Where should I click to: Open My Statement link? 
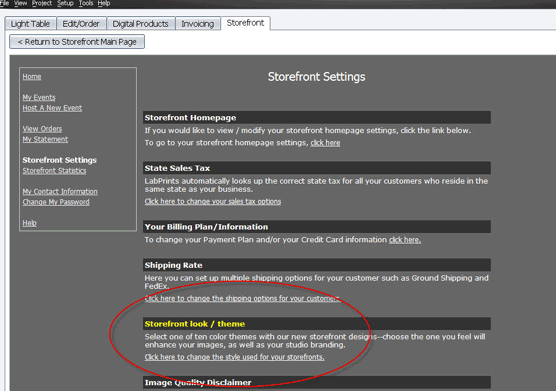pos(45,139)
